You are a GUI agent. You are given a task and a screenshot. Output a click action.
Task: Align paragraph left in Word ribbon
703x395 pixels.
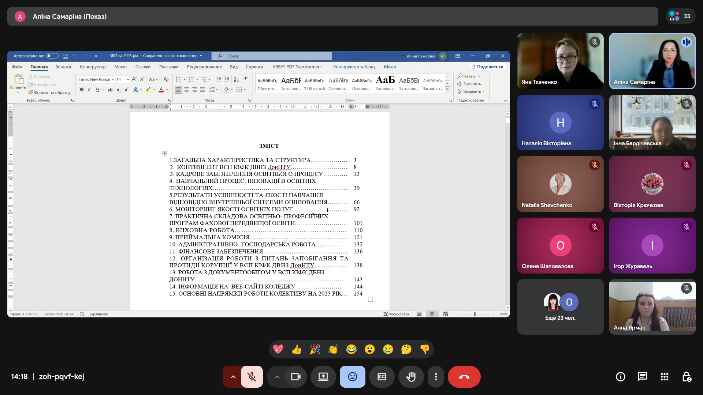click(x=178, y=90)
